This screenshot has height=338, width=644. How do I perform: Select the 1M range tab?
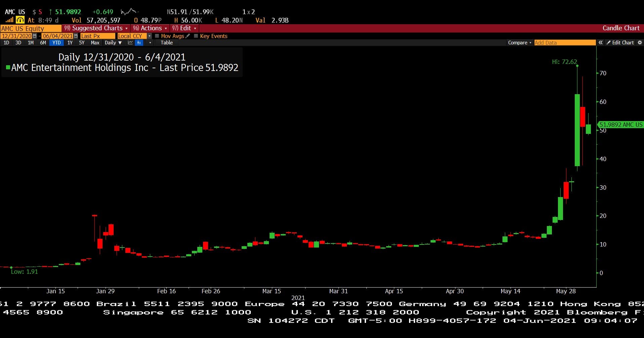click(31, 43)
